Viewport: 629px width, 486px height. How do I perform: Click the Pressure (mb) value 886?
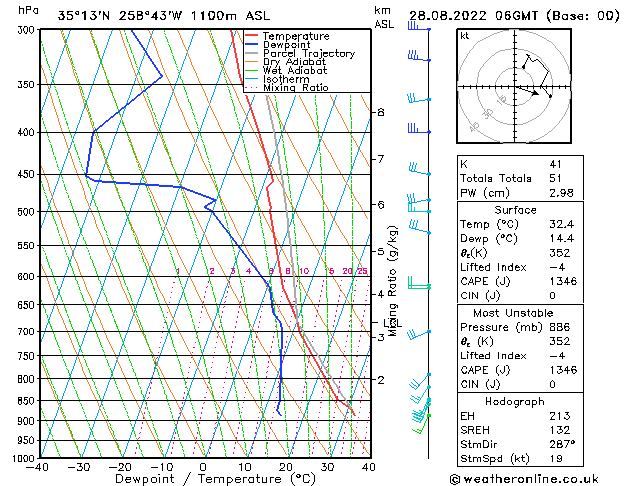[x=559, y=327]
